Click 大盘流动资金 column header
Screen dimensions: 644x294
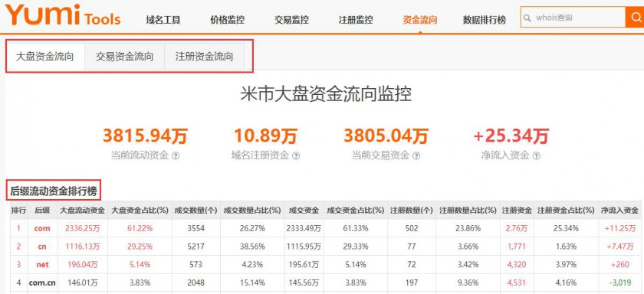tap(82, 211)
